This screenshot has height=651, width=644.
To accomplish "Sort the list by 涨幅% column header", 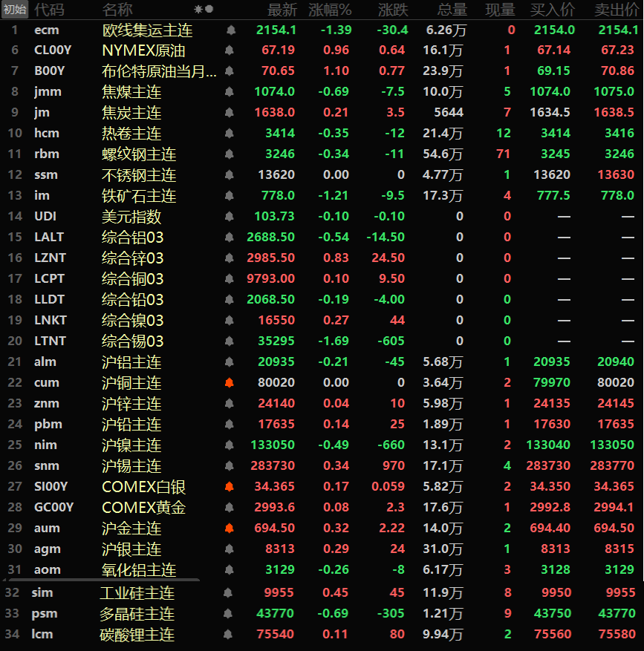I will click(x=330, y=10).
